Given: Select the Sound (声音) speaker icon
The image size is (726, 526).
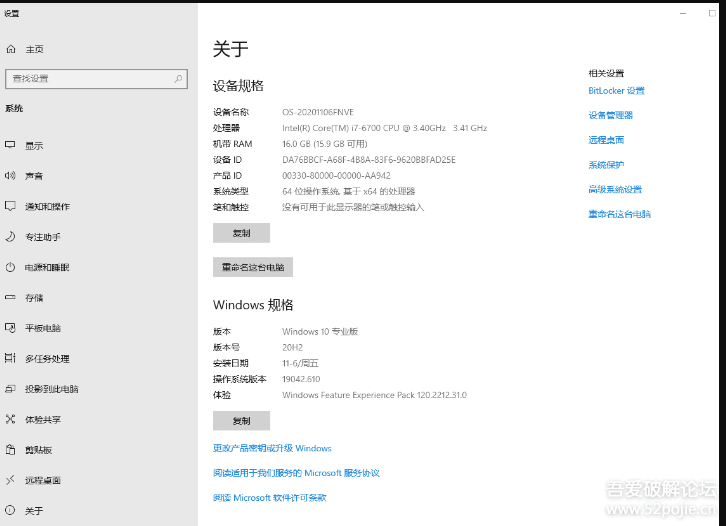Looking at the screenshot, I should click(x=10, y=175).
